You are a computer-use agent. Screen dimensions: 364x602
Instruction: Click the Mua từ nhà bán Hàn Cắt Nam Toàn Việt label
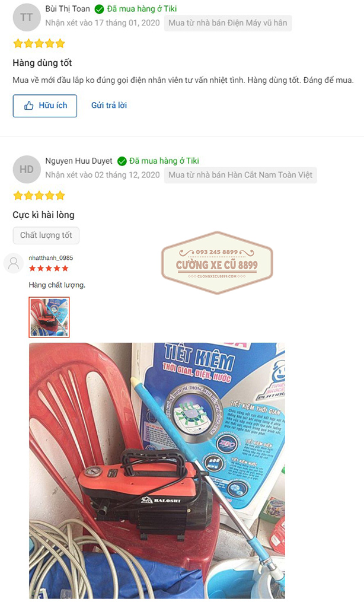(x=241, y=175)
